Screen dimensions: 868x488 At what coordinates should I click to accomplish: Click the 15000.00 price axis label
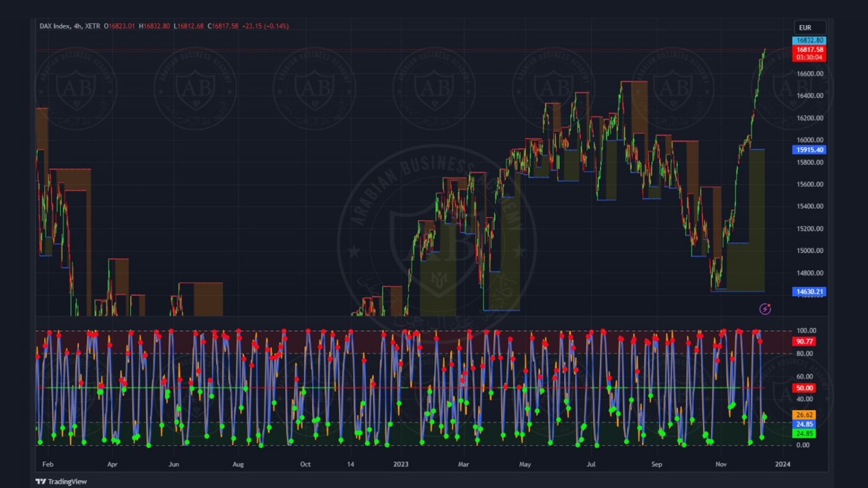pyautogui.click(x=810, y=251)
